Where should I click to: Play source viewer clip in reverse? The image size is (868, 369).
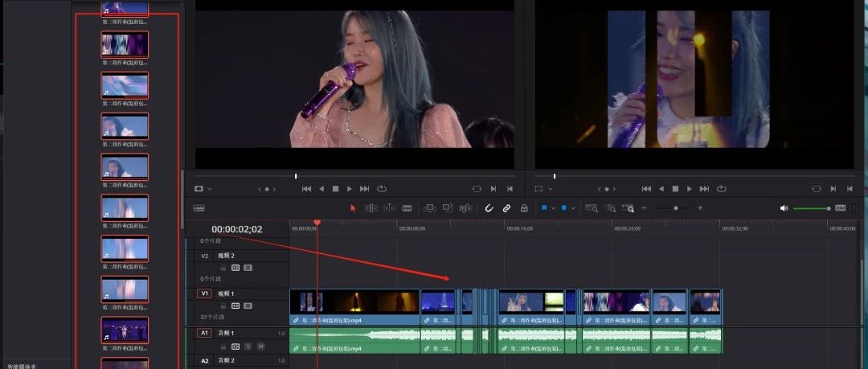pyautogui.click(x=321, y=189)
